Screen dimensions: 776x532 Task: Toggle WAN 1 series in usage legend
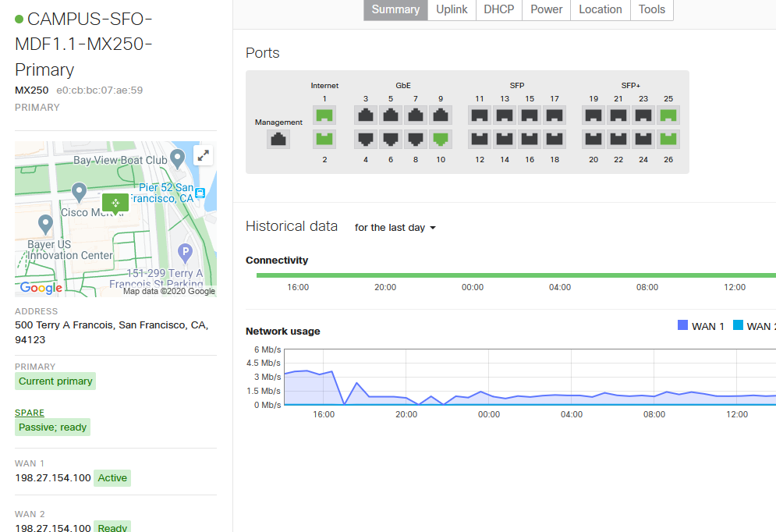pyautogui.click(x=700, y=325)
